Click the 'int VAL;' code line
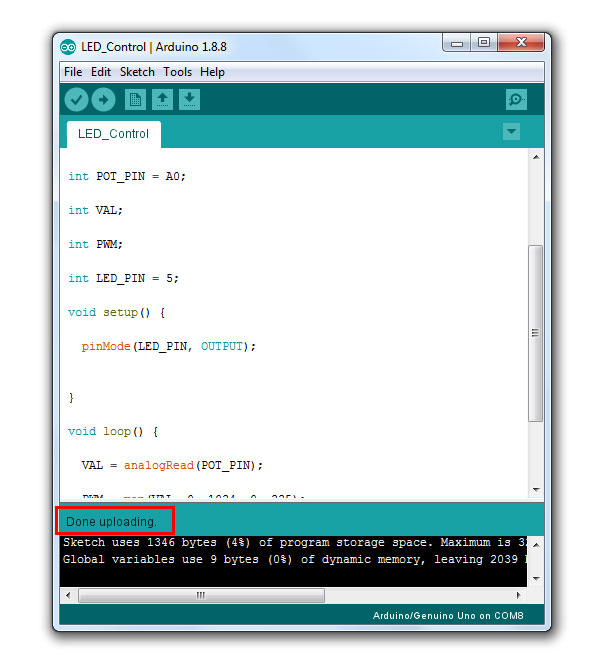The image size is (608, 666). coord(96,210)
